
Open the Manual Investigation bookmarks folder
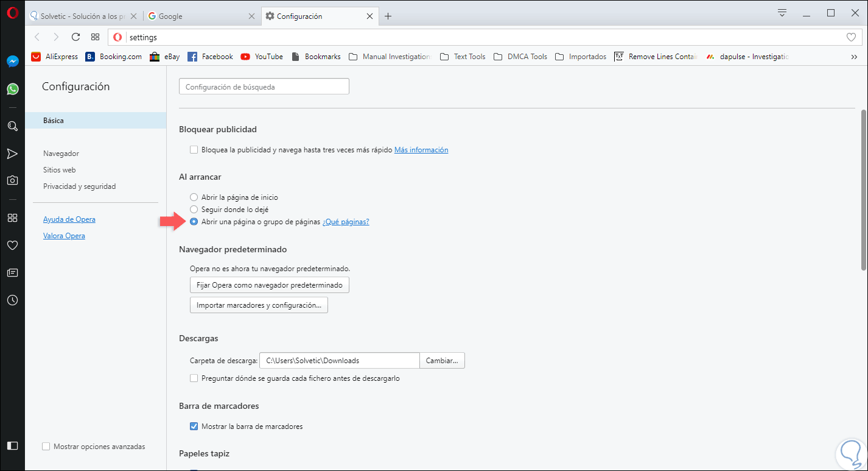(390, 57)
